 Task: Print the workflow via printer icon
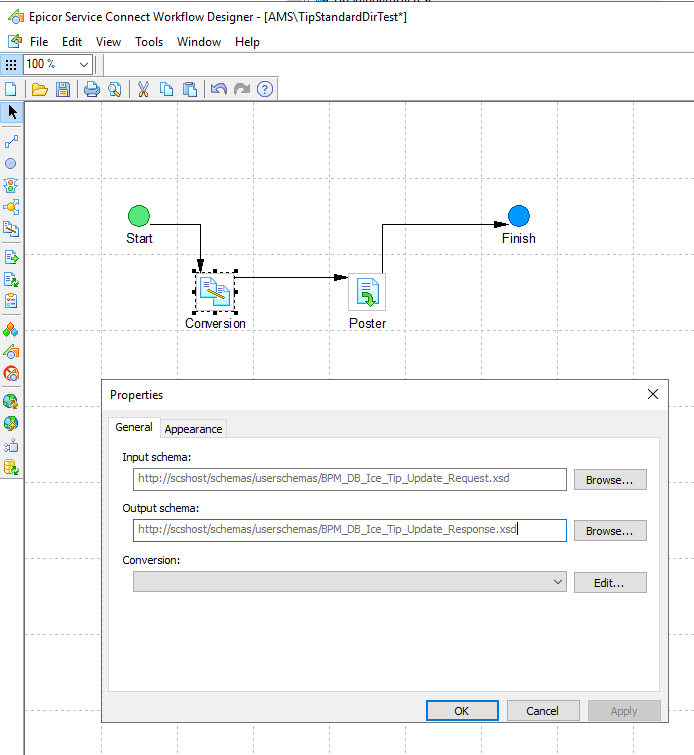pos(92,90)
